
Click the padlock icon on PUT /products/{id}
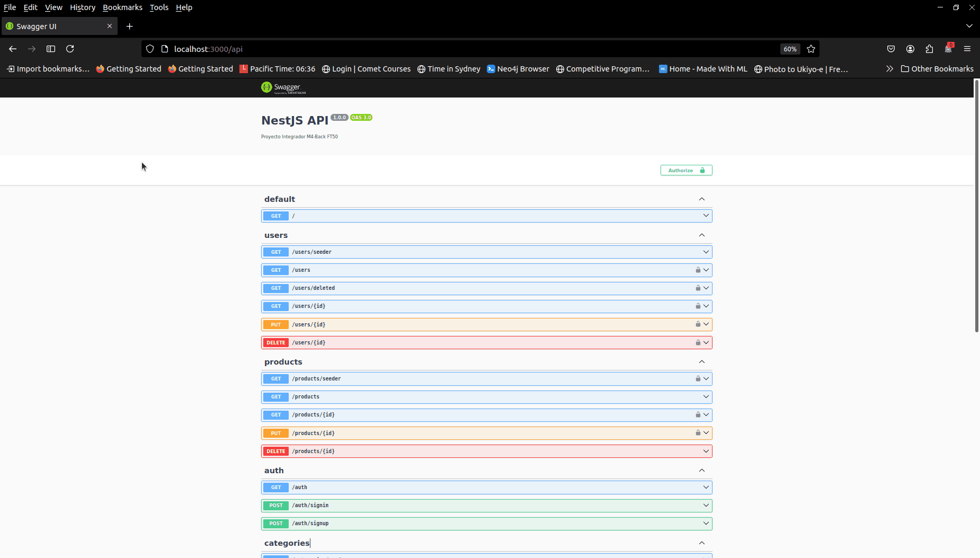click(x=698, y=433)
